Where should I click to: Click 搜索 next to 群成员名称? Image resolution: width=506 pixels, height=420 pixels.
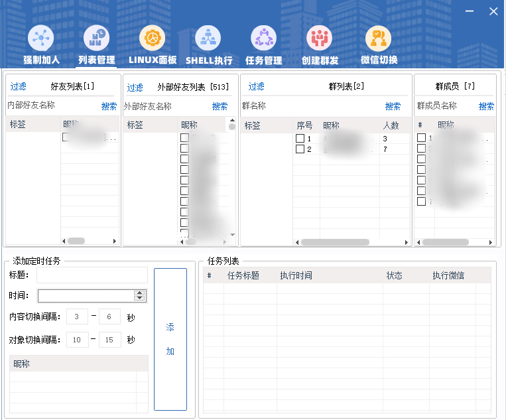click(x=486, y=106)
